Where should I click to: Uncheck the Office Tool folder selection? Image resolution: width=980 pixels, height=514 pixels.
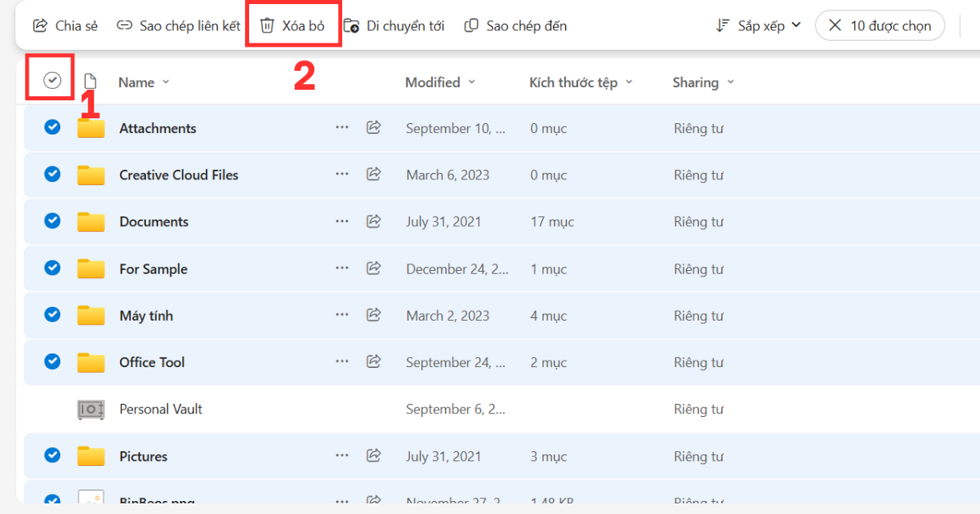click(x=51, y=361)
